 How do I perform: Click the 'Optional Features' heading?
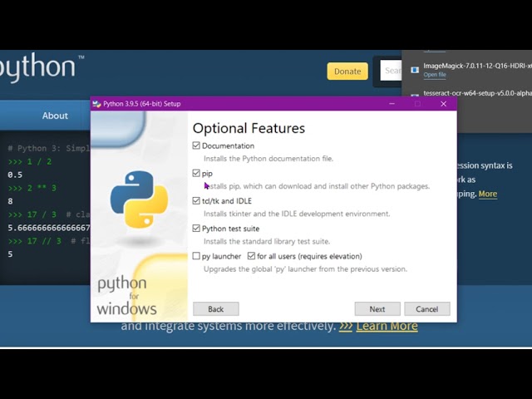coord(249,128)
